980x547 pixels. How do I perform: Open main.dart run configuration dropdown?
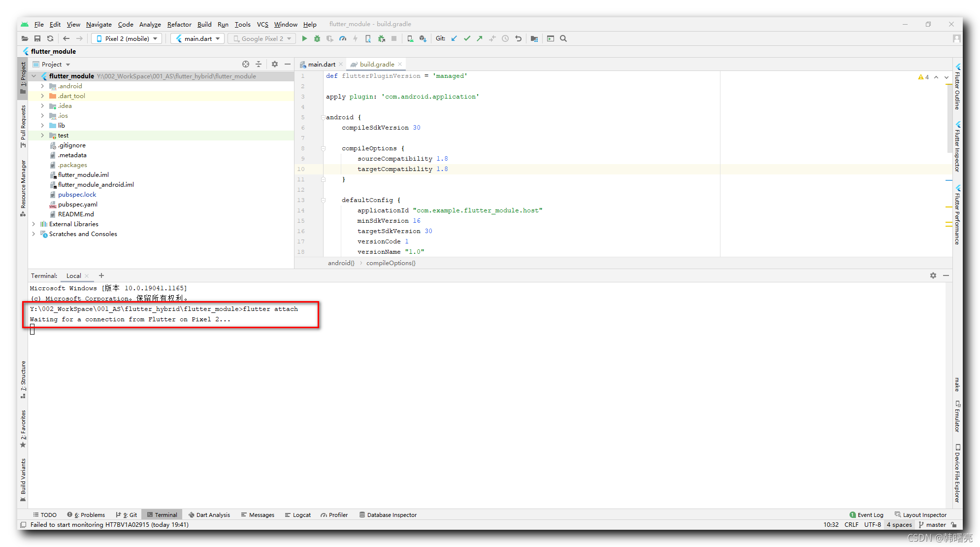pyautogui.click(x=198, y=38)
